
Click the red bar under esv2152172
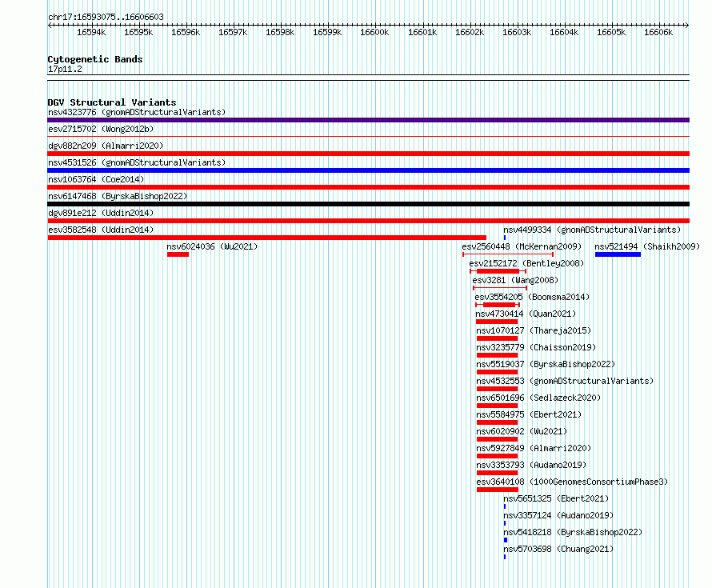pyautogui.click(x=498, y=271)
